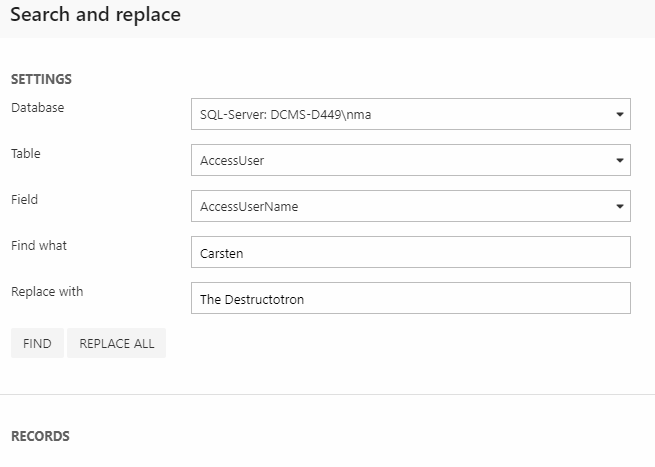The image size is (655, 467).
Task: Click the Field label text
Action: pos(24,199)
